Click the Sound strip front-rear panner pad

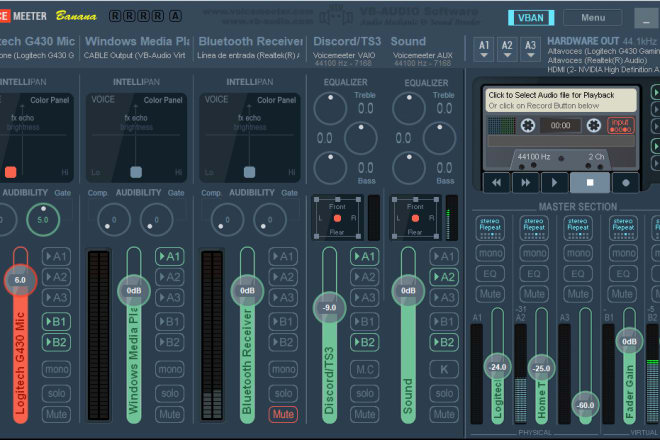click(415, 219)
